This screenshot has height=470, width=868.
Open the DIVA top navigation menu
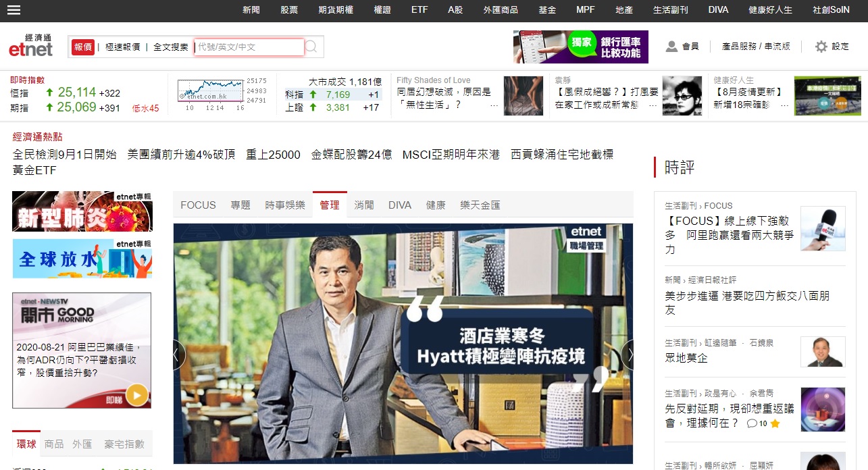[719, 10]
